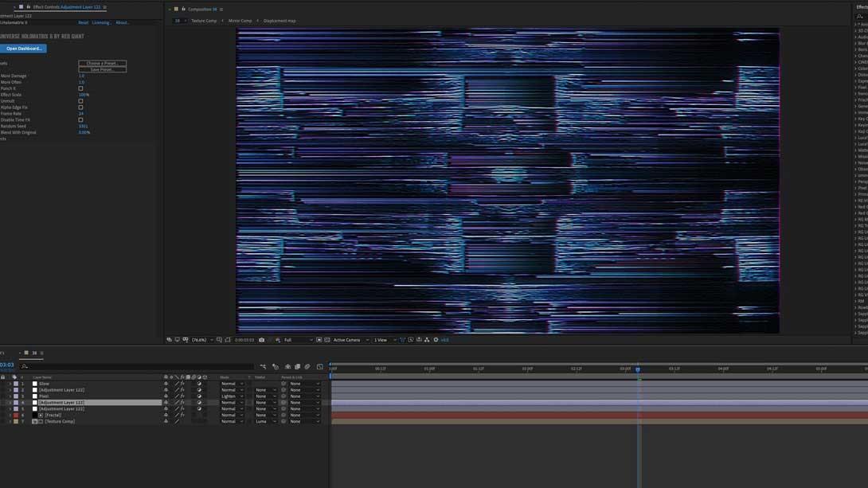Open the Full resolution dropdown
The image size is (868, 488).
pos(298,340)
